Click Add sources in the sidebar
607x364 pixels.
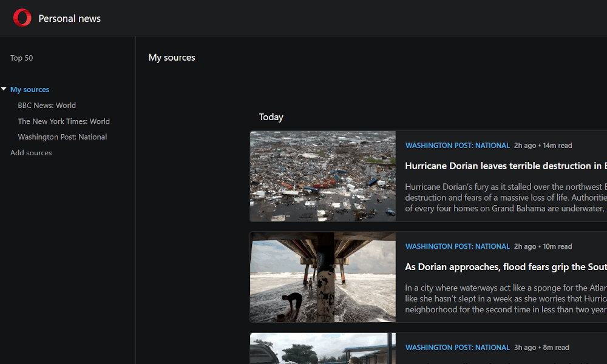pos(31,153)
